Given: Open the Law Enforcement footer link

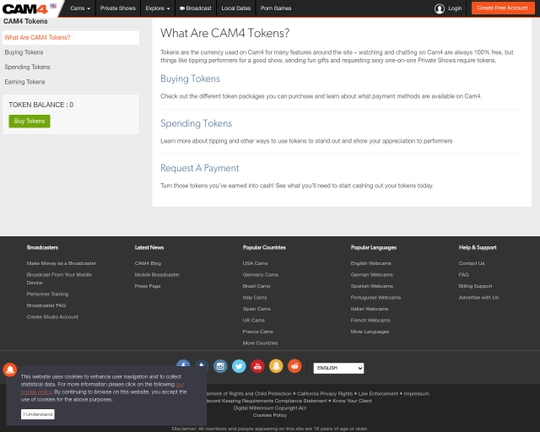Looking at the screenshot, I should [x=378, y=393].
